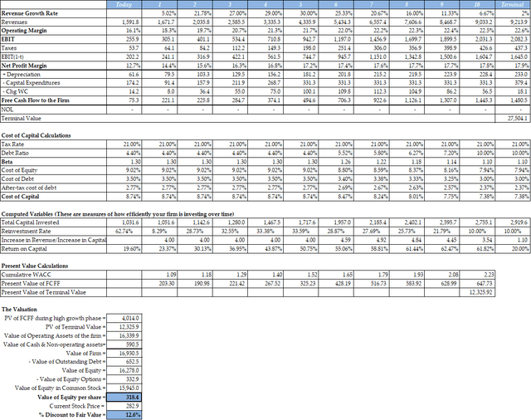The image size is (531, 420).
Task: Select the Current Stock Price cell 282.9
Action: (124, 406)
